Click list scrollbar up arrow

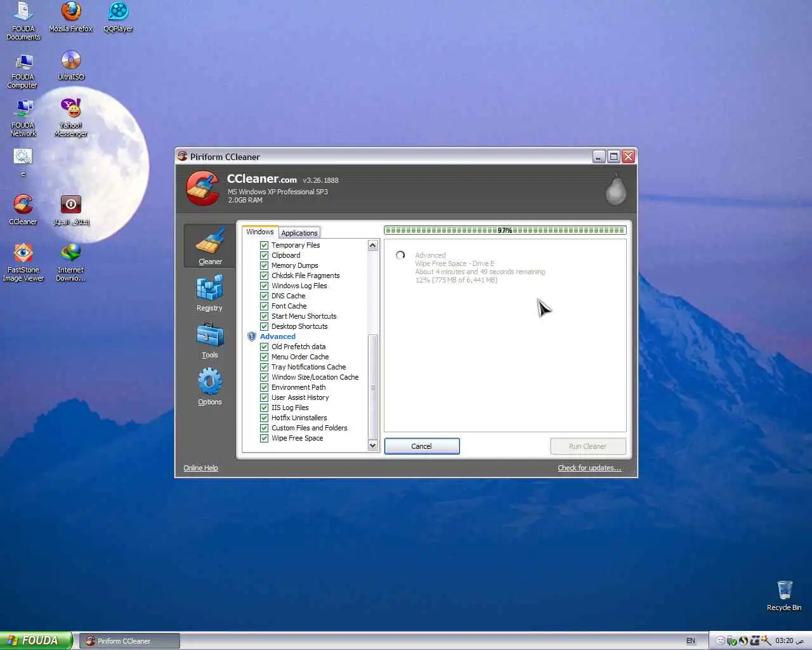pos(373,246)
